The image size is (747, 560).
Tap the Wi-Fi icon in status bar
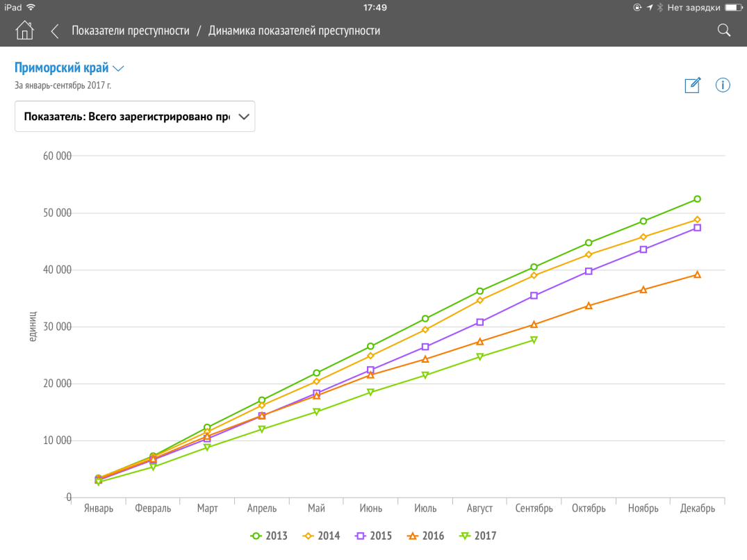[31, 7]
